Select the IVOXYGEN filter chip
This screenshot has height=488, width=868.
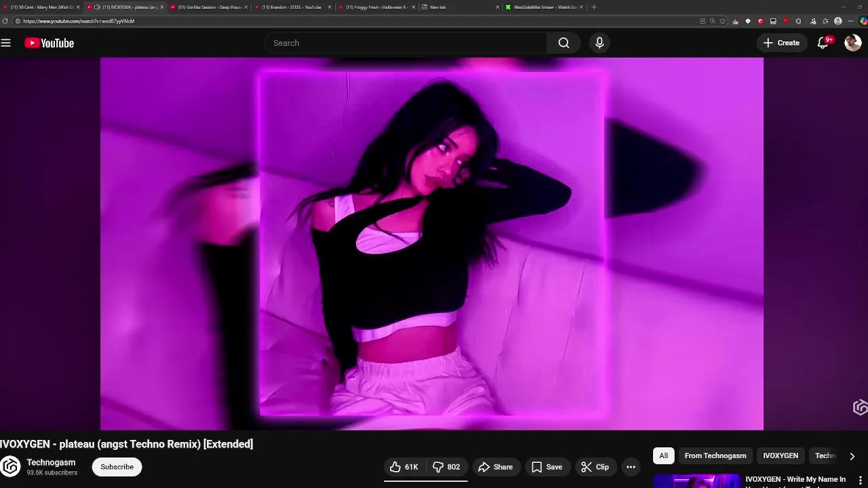pos(781,455)
